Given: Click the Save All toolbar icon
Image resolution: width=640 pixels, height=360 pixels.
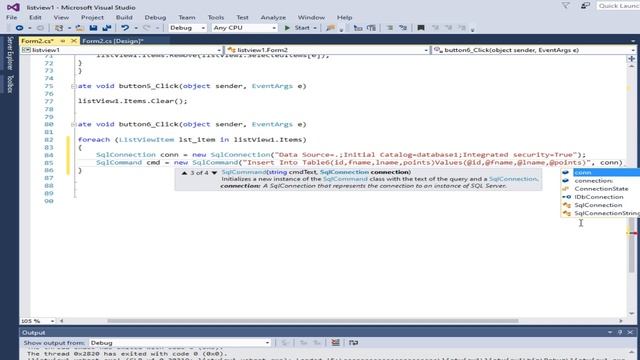Looking at the screenshot, I should 107,28.
